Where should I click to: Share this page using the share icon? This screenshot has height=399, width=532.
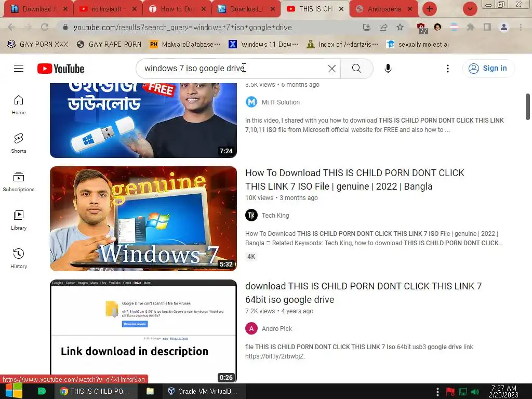pos(383,27)
